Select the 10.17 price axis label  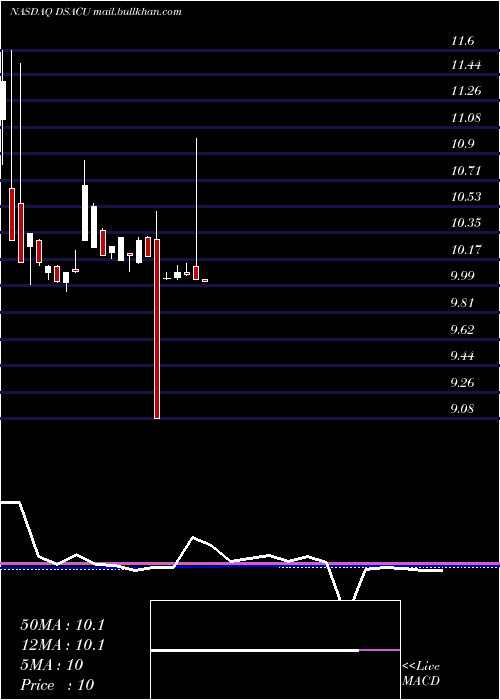pos(466,250)
